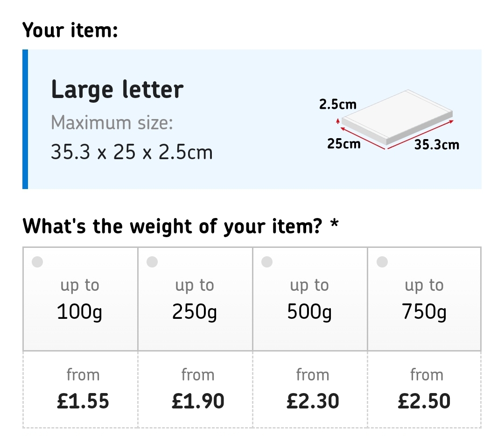Select the radio button for 250g
Viewport: 504px width, 436px height.
152,262
